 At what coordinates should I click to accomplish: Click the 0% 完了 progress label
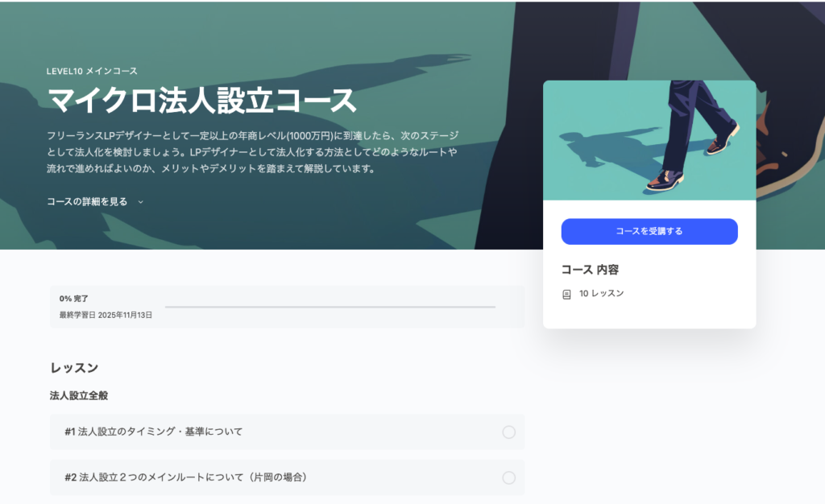point(73,299)
